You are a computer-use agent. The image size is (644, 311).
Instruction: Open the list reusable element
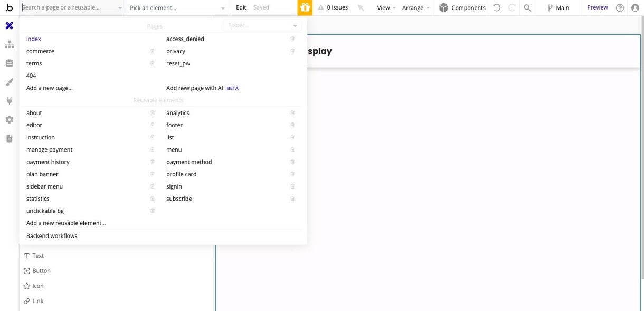coord(170,137)
